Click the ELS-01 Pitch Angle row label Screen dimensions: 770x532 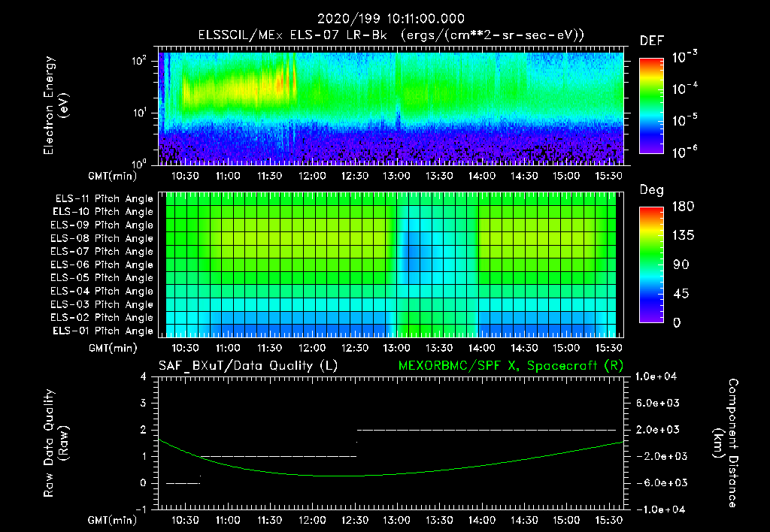pyautogui.click(x=103, y=331)
